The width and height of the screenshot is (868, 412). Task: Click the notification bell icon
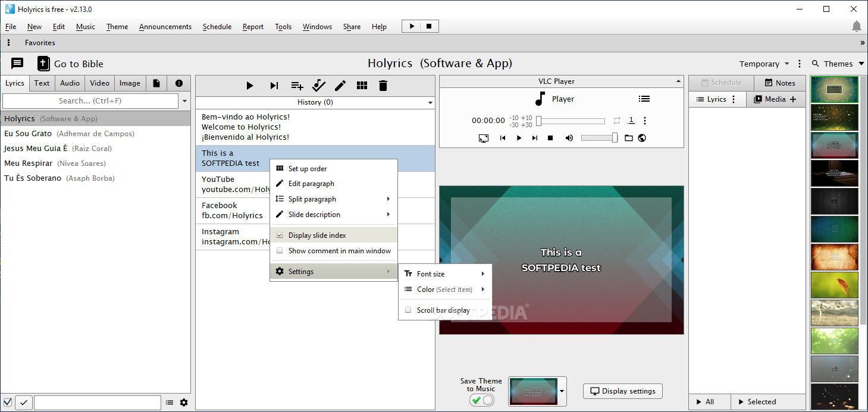point(857,26)
